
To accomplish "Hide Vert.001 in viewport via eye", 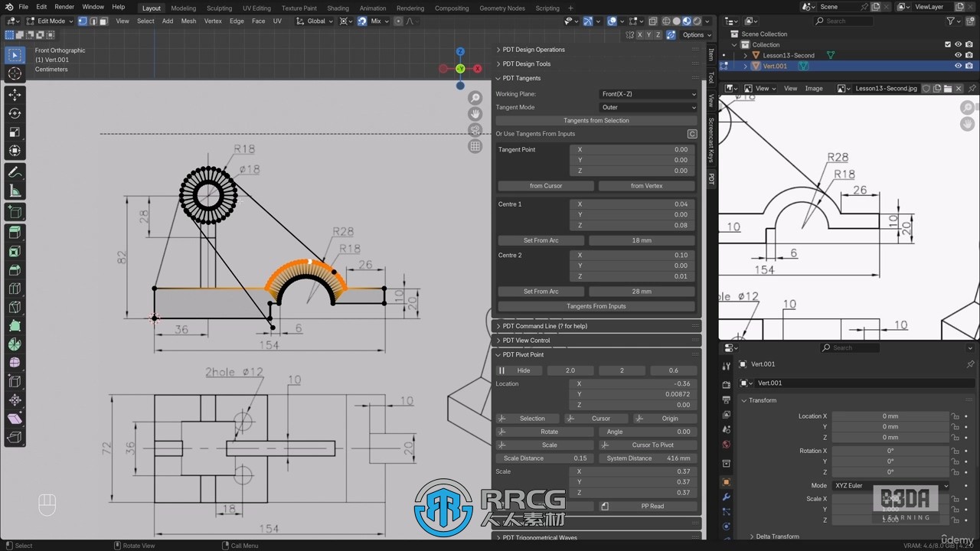I will coord(958,66).
